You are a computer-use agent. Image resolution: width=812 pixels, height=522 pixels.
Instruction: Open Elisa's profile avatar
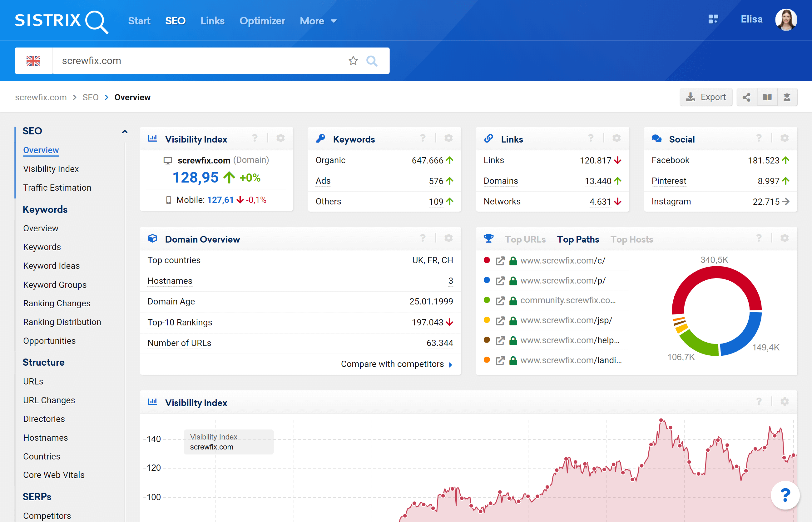click(x=786, y=20)
